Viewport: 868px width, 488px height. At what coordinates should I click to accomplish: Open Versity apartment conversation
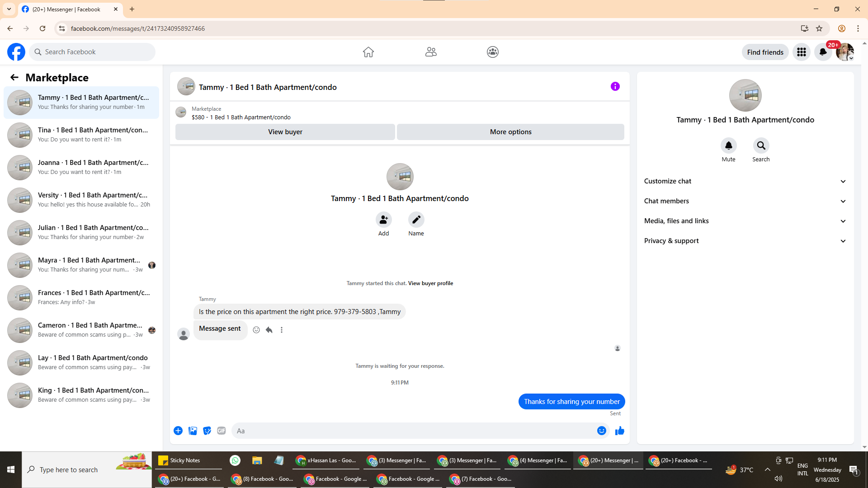pos(81,200)
